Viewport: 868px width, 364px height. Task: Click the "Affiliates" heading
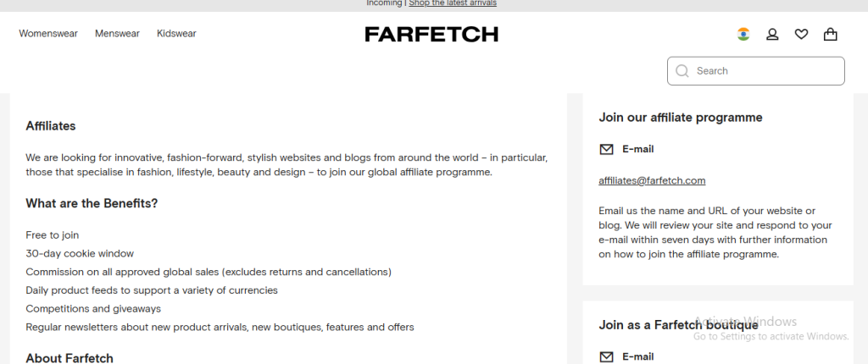click(51, 126)
